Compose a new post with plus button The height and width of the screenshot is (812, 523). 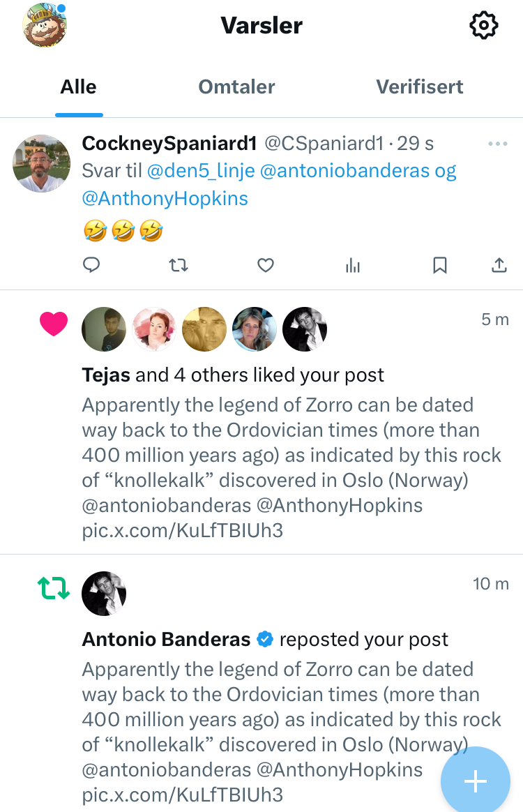tap(476, 781)
